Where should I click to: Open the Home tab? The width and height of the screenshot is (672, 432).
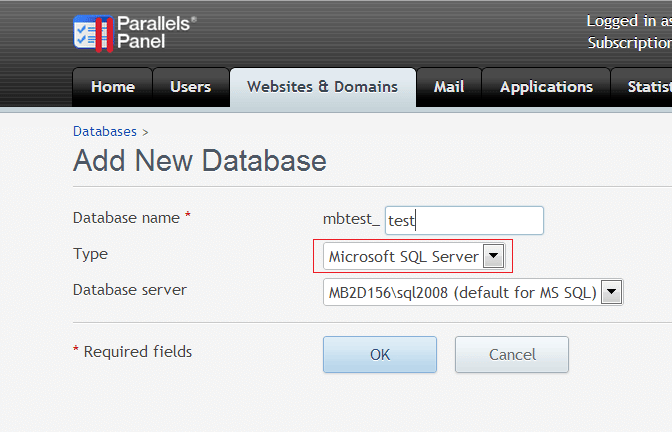click(112, 87)
